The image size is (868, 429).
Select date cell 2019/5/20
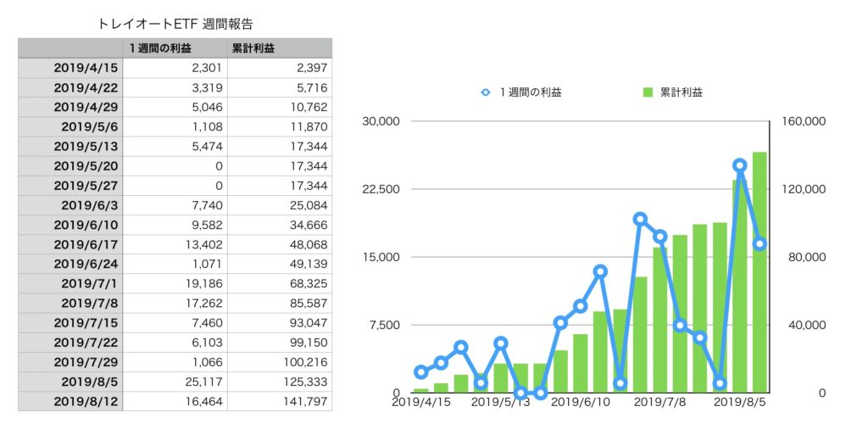coord(70,166)
